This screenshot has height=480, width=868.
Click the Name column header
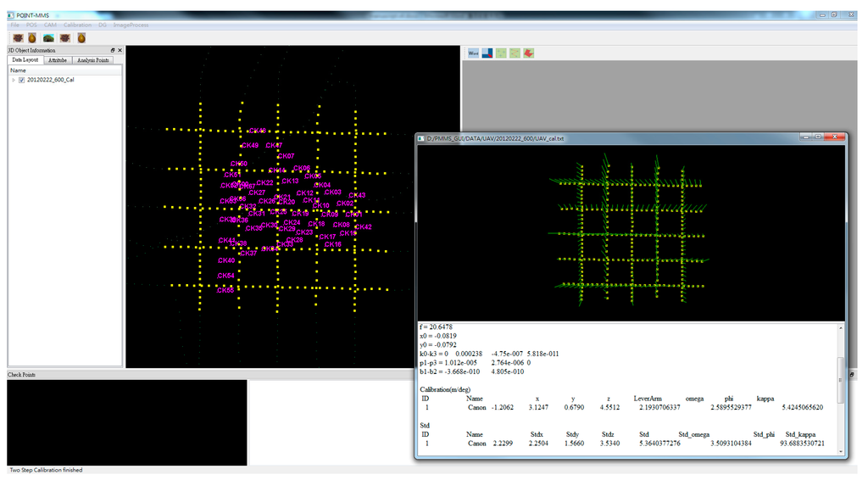(19, 70)
